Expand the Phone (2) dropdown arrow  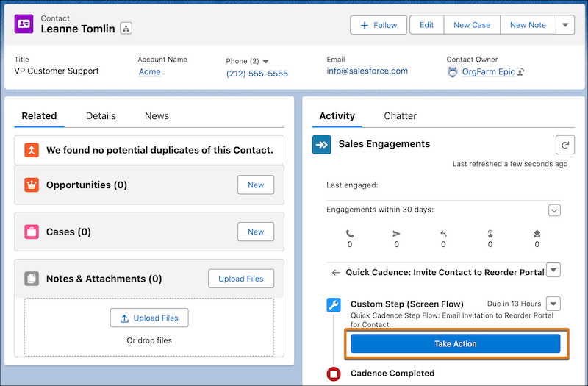point(265,62)
